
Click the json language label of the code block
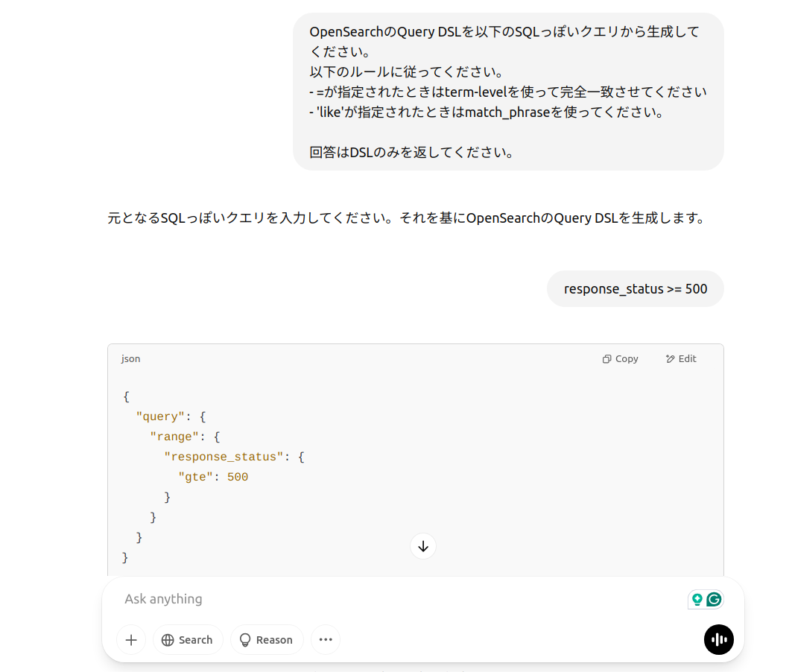[x=131, y=359]
